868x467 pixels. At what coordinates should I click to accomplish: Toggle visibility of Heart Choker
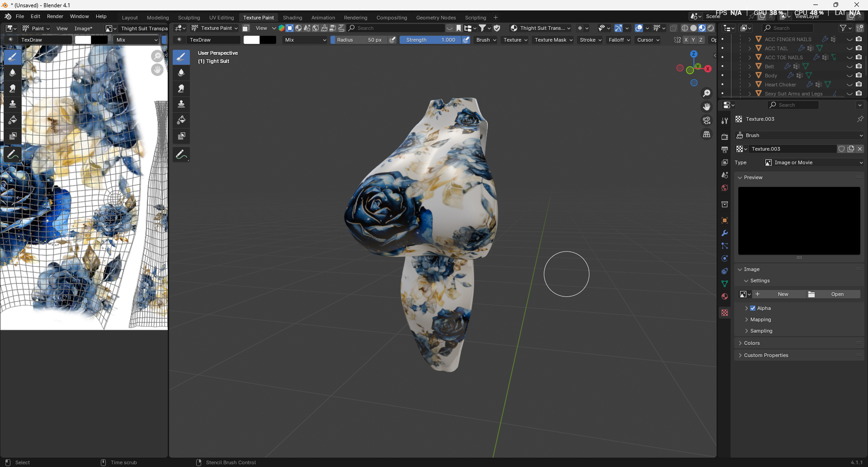850,85
